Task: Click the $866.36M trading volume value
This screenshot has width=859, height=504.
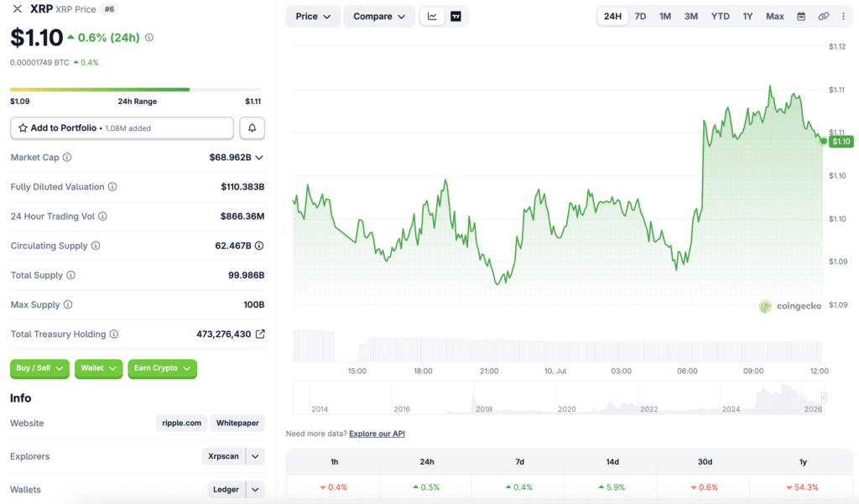Action: [x=242, y=216]
